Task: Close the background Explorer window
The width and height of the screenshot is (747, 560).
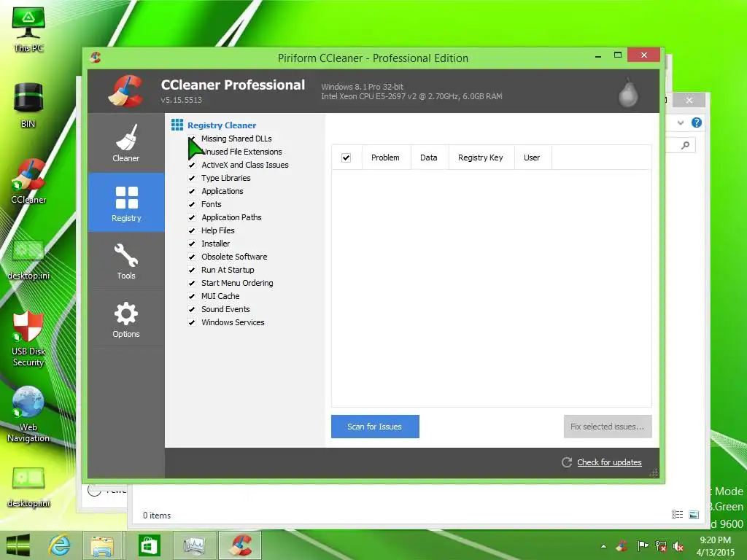Action: (689, 100)
